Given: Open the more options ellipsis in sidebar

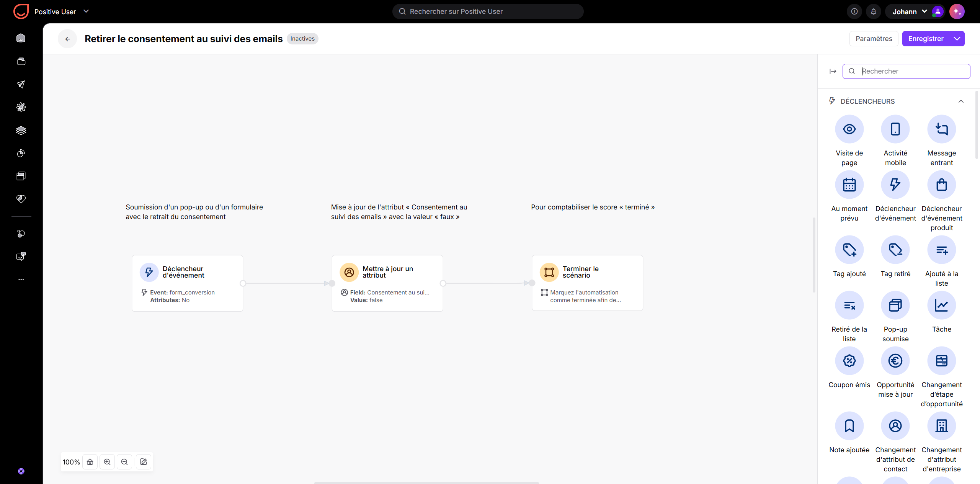Looking at the screenshot, I should point(21,280).
